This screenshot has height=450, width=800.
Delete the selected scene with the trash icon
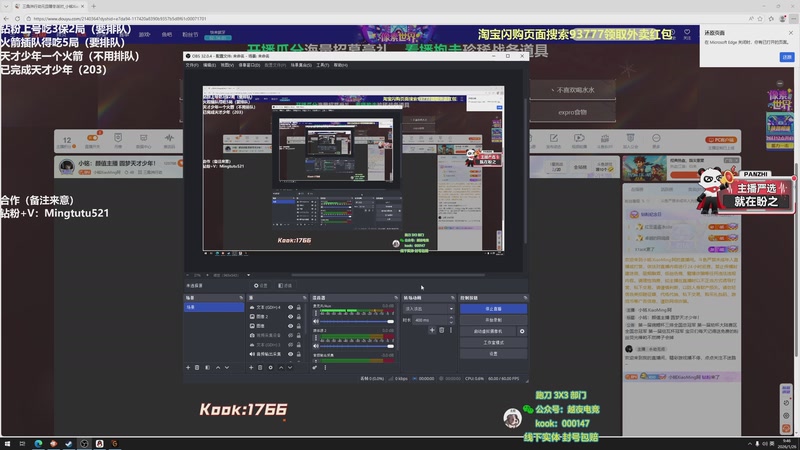[197, 367]
